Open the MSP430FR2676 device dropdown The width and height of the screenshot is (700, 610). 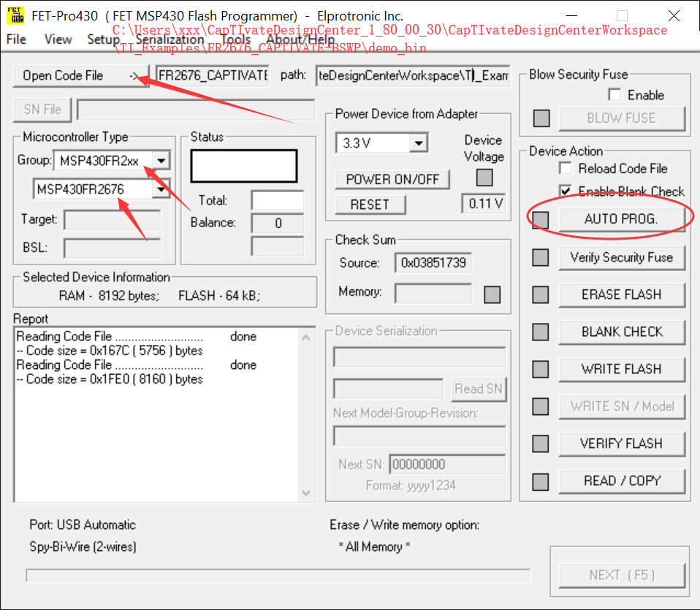point(161,189)
